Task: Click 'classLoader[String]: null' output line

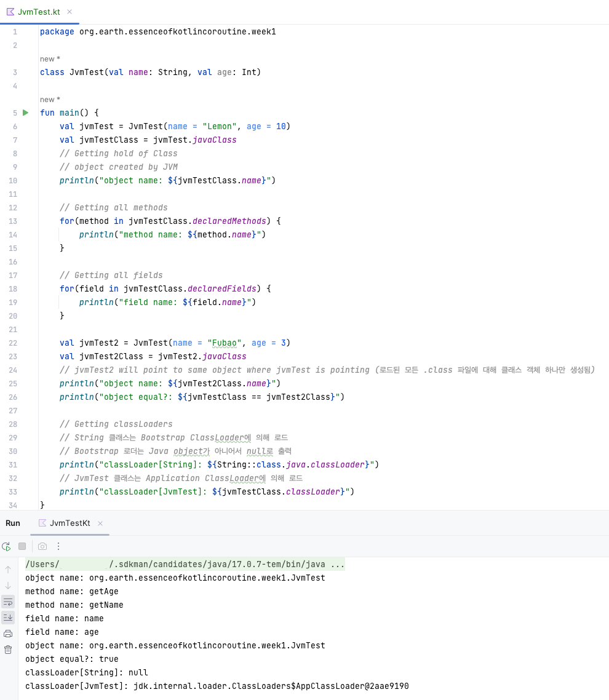Action: [x=86, y=673]
